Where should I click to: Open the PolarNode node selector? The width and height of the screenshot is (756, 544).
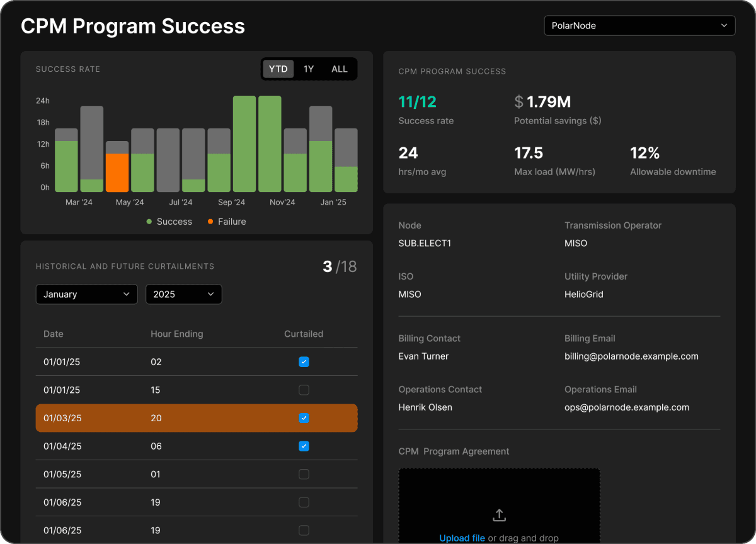pos(639,25)
